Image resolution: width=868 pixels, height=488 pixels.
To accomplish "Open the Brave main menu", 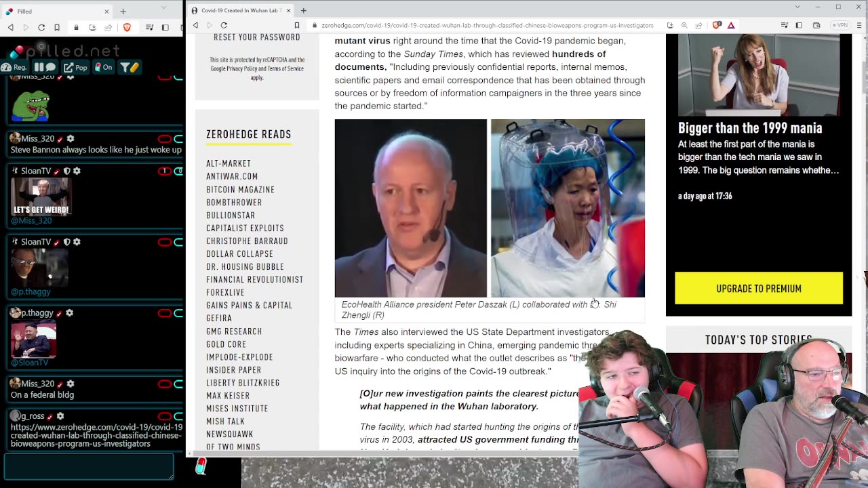I will pos(859,26).
